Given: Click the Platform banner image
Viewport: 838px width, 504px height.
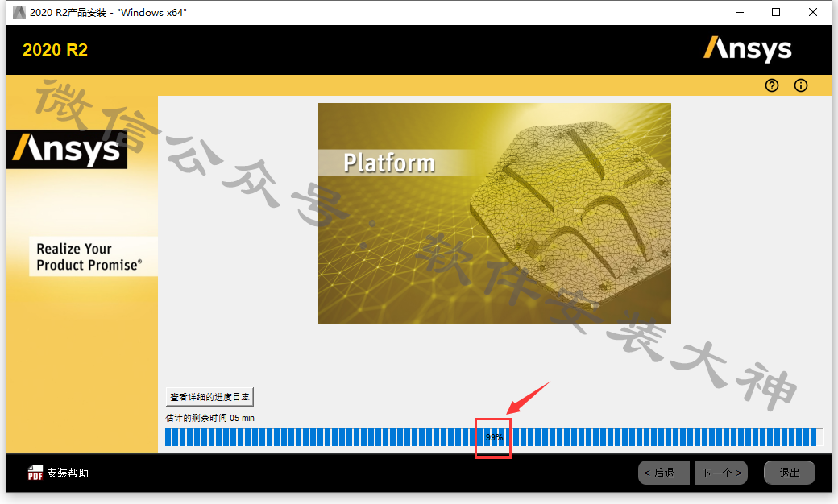Looking at the screenshot, I should [495, 213].
